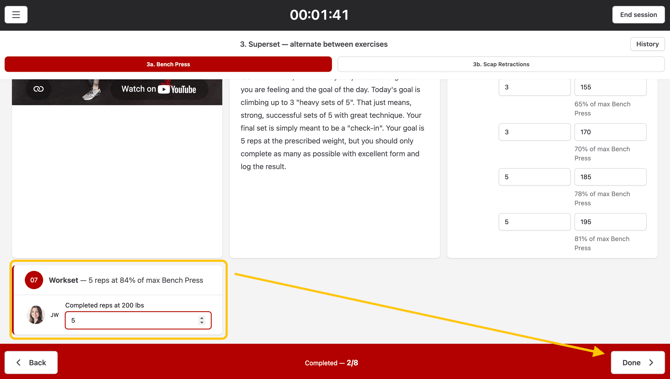This screenshot has height=379, width=670.
Task: Click the left chevron on Back button
Action: [18, 362]
